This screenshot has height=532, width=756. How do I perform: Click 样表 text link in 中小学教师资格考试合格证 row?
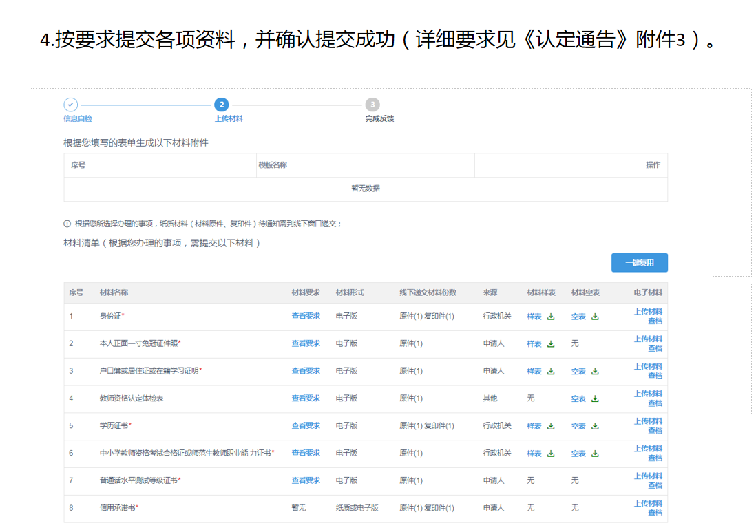tap(534, 454)
